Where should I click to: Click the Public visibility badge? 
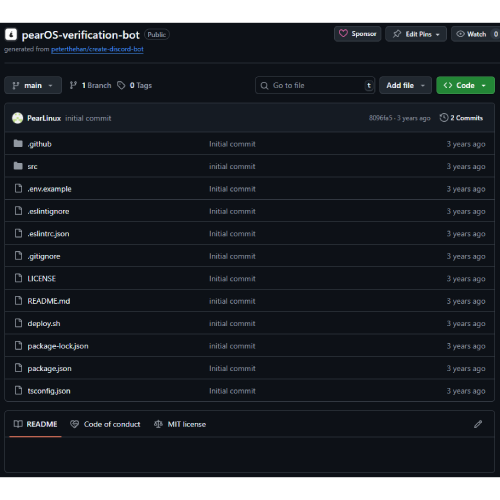coord(157,35)
